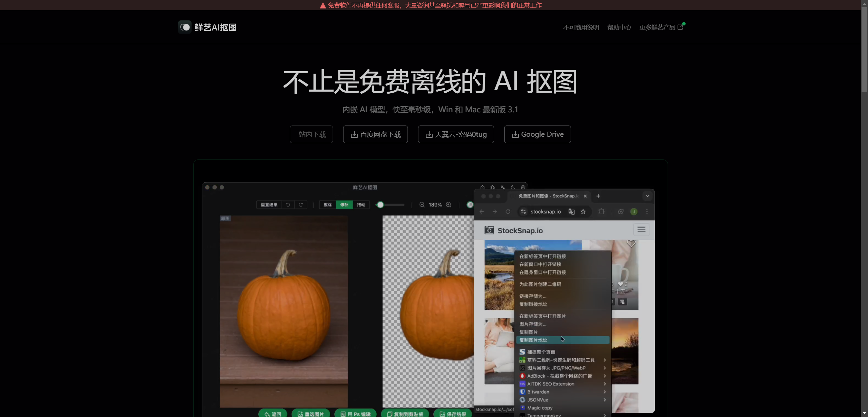
Task: Open settings via gear icon in app toolbar
Action: point(523,187)
